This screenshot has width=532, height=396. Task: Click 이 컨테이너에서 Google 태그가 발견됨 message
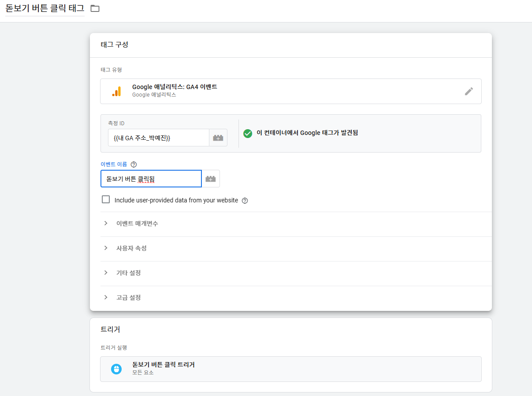pos(307,133)
